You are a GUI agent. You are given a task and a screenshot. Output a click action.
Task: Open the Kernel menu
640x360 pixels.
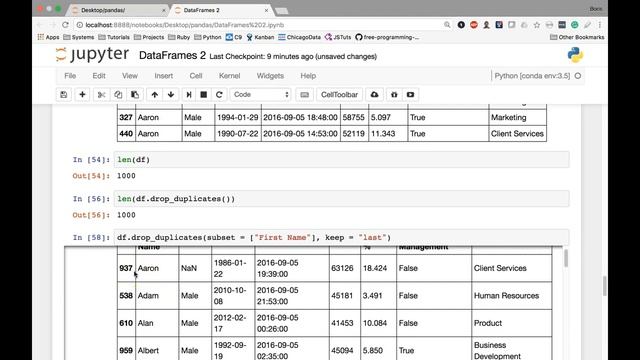point(229,76)
